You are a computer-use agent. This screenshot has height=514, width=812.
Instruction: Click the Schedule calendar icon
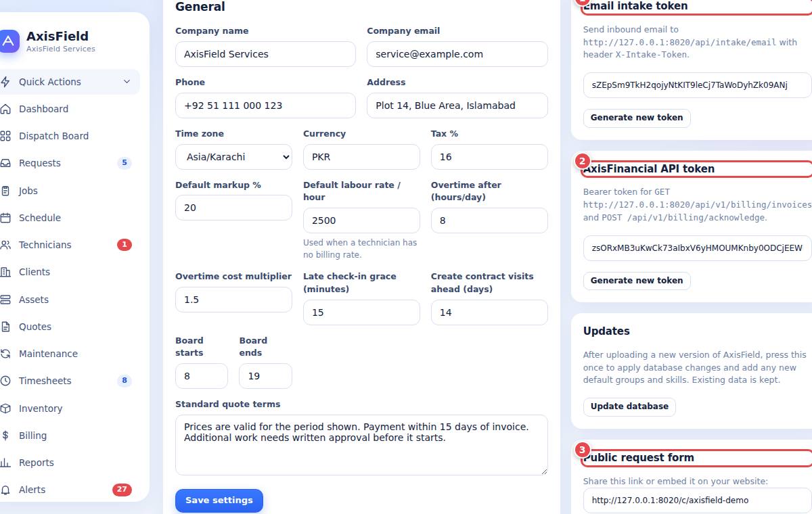pos(5,218)
